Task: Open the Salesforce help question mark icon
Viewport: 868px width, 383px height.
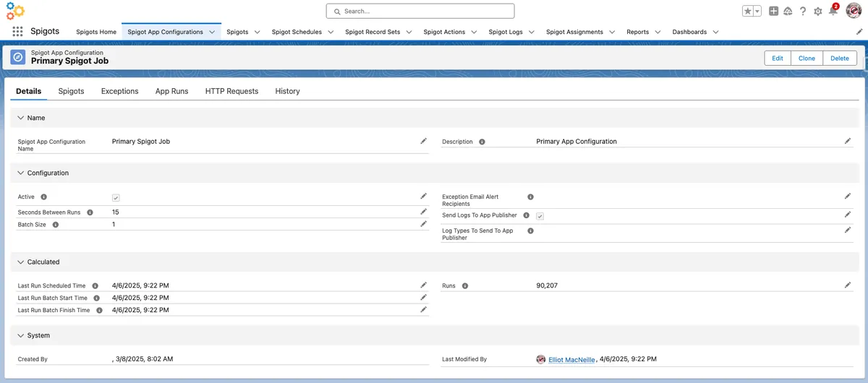Action: pyautogui.click(x=803, y=11)
